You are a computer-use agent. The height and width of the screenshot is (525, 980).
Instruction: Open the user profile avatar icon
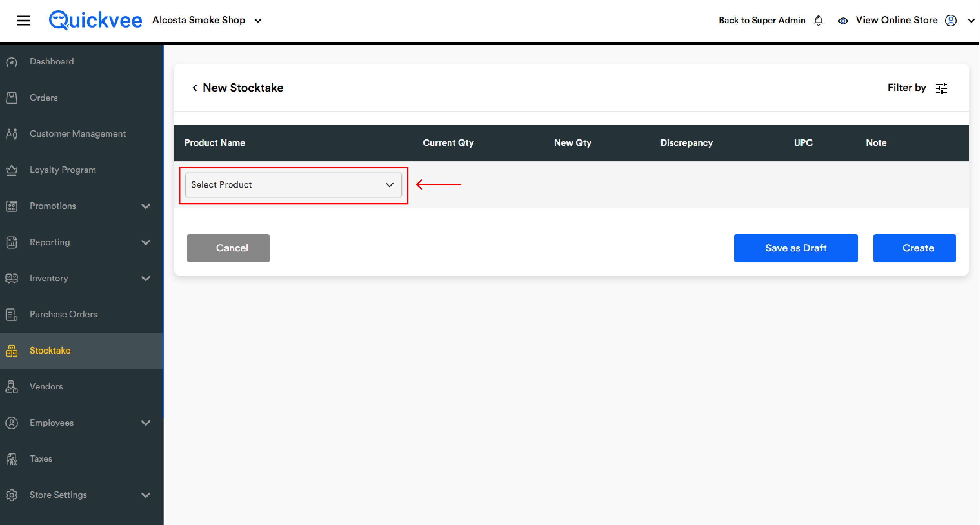tap(950, 20)
